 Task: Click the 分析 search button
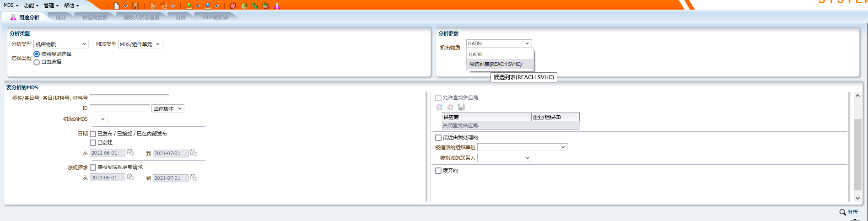click(x=849, y=212)
